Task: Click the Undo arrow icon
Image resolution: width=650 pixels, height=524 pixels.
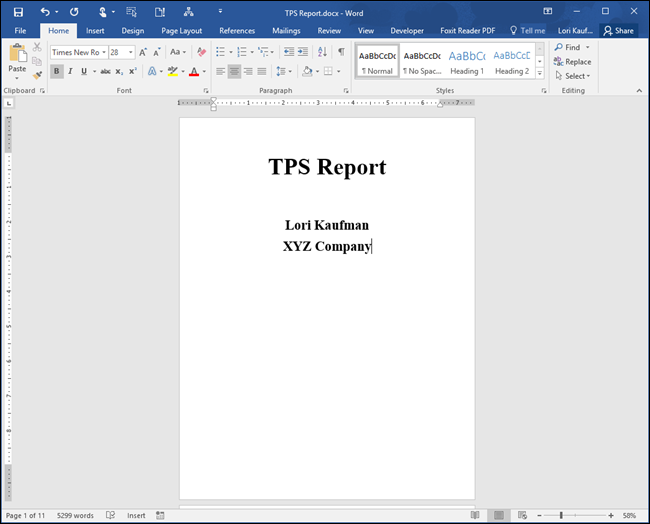Action: pyautogui.click(x=45, y=11)
